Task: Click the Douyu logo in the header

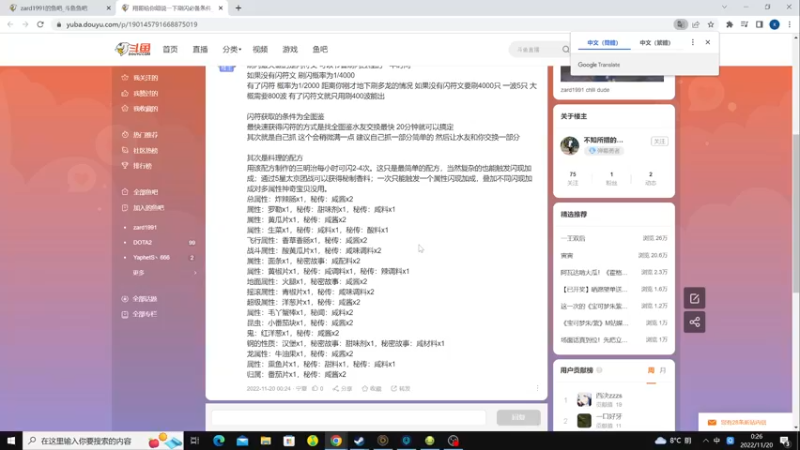Action: point(133,49)
